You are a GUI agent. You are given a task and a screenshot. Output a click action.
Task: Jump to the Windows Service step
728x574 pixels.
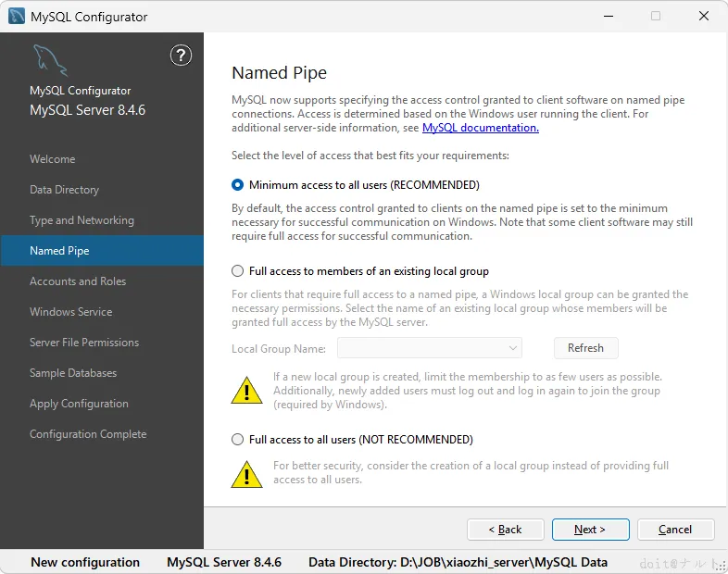point(70,312)
